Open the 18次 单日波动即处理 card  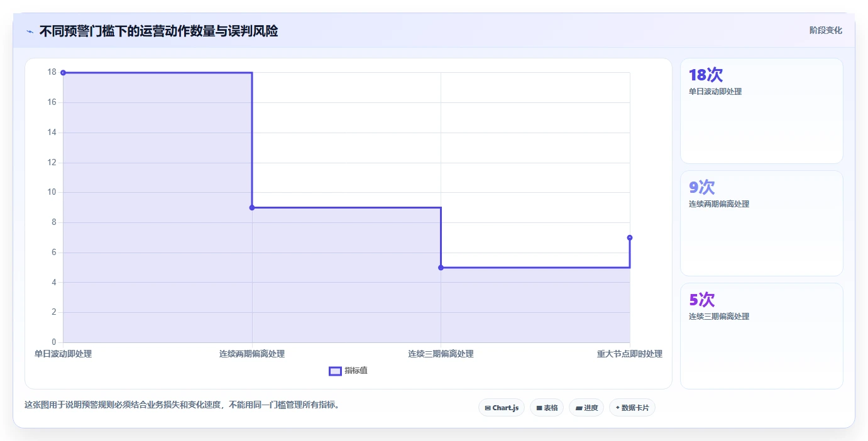[761, 111]
